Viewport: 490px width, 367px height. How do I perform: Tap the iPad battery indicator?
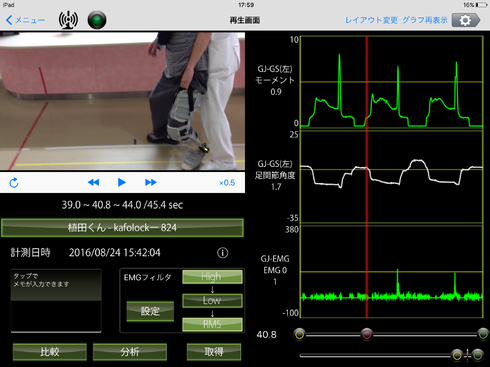[x=481, y=5]
